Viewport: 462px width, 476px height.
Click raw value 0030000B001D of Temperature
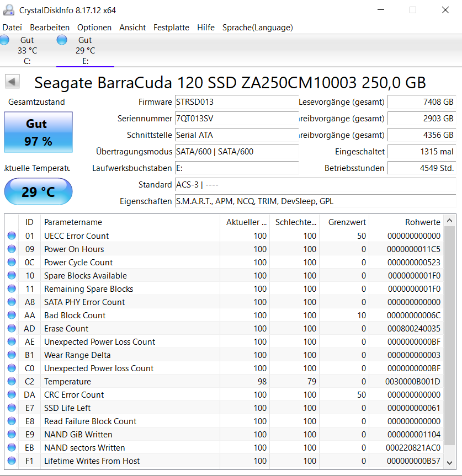(412, 382)
